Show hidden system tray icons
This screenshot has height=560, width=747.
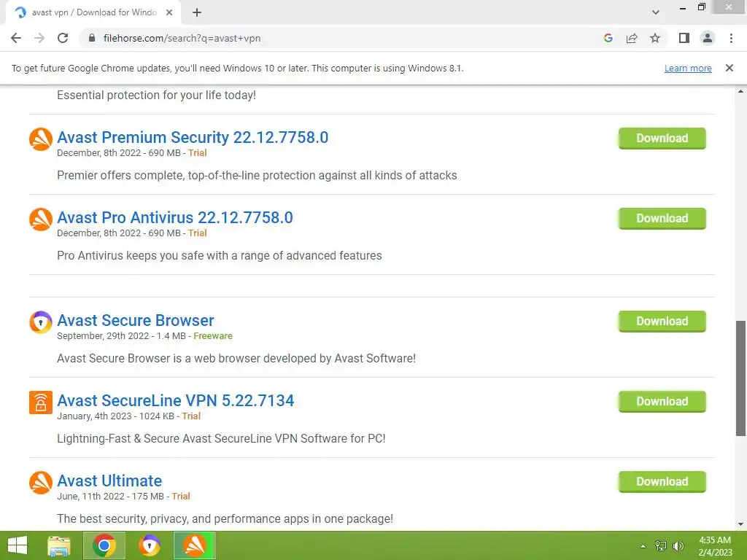643,546
